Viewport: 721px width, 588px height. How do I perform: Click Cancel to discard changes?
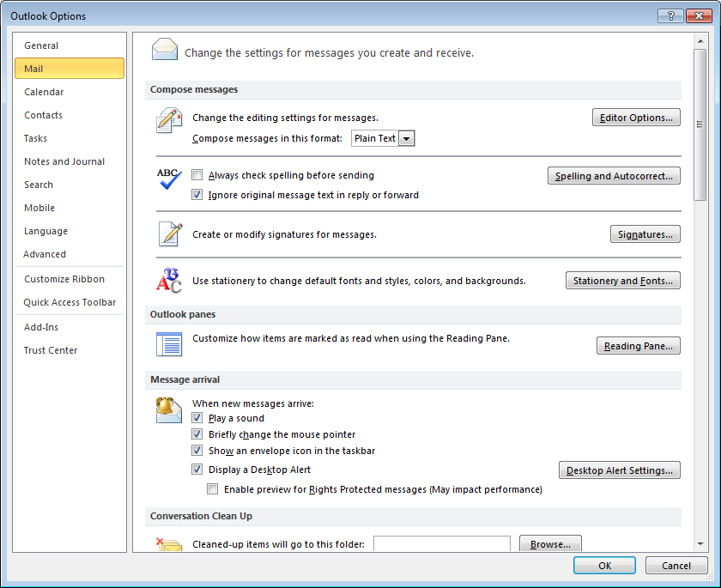point(676,566)
